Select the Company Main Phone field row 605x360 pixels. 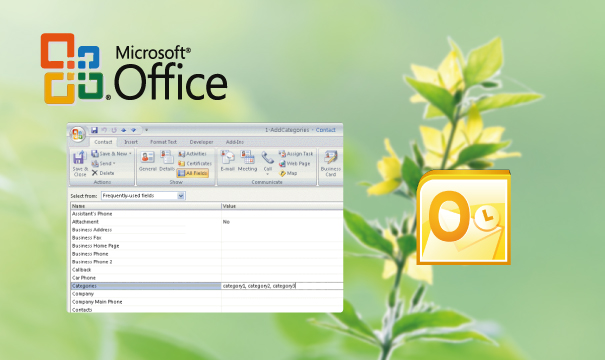(x=207, y=302)
